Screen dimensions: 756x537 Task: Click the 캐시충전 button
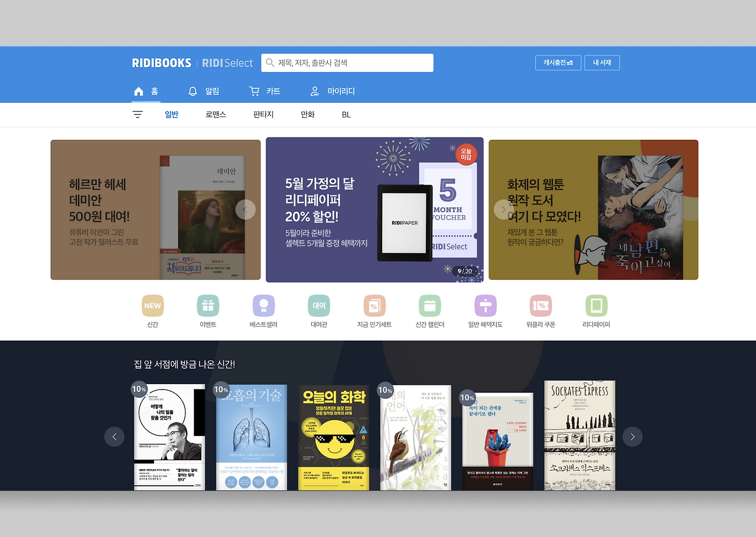558,63
